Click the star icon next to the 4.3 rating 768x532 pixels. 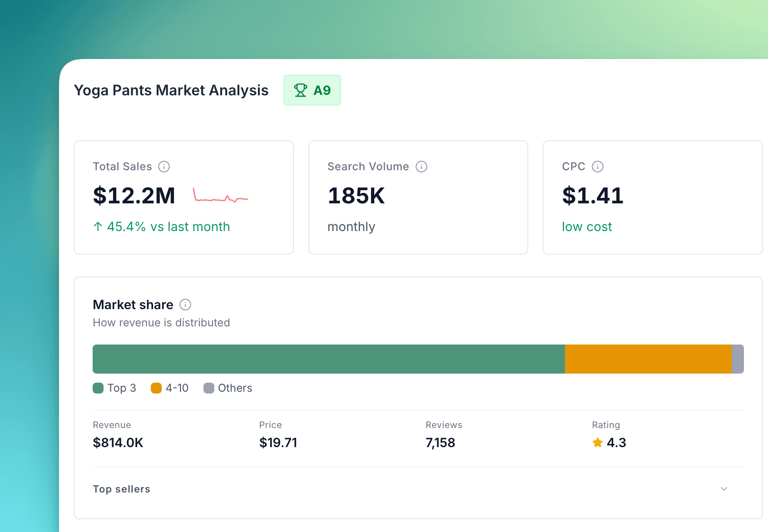tap(597, 443)
